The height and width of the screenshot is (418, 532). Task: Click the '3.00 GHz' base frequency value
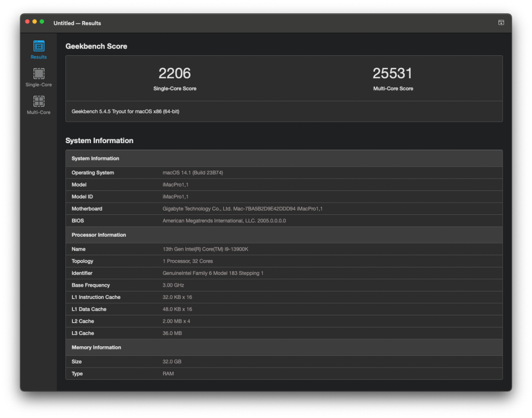click(x=173, y=286)
